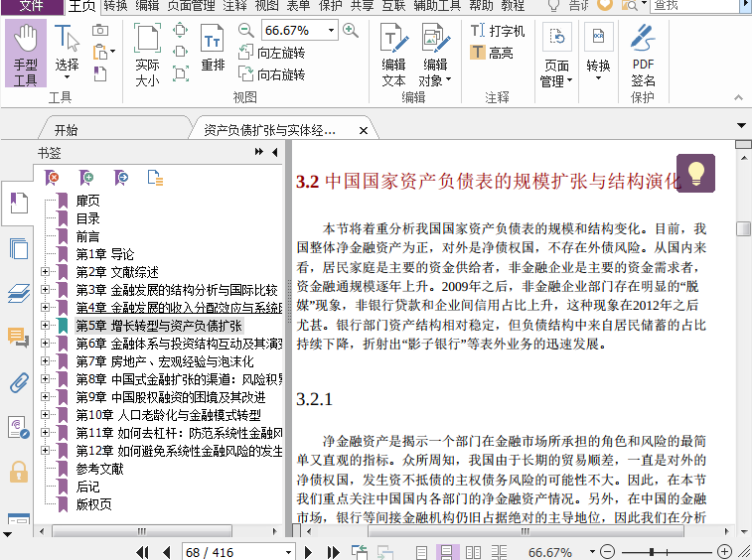Click the delete bookmark icon
The height and width of the screenshot is (560, 752).
coord(52,178)
